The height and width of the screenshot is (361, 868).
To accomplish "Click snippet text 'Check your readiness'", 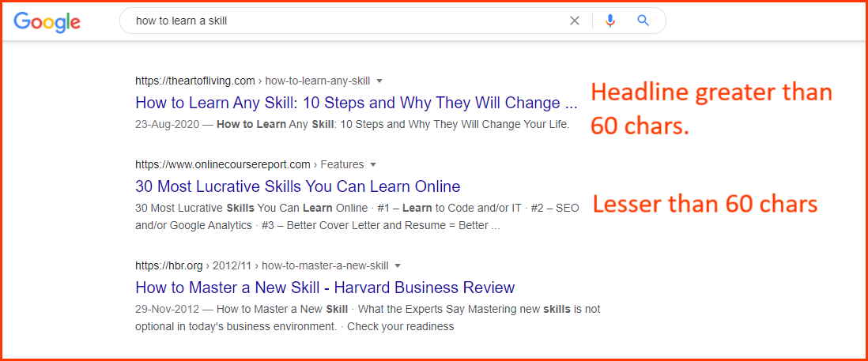I will pos(401,327).
